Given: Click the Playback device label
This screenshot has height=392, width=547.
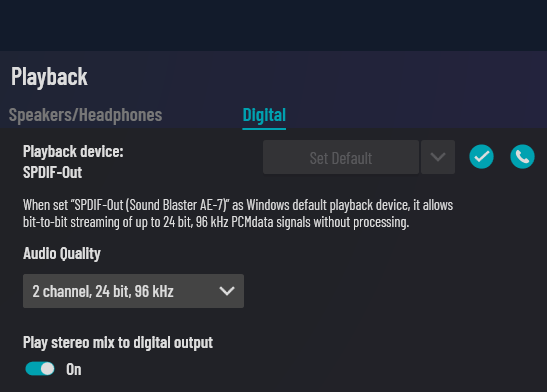Looking at the screenshot, I should point(73,151).
